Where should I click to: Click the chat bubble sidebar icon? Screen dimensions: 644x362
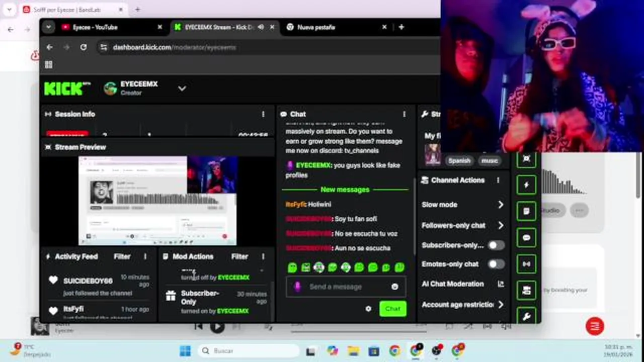click(x=526, y=238)
